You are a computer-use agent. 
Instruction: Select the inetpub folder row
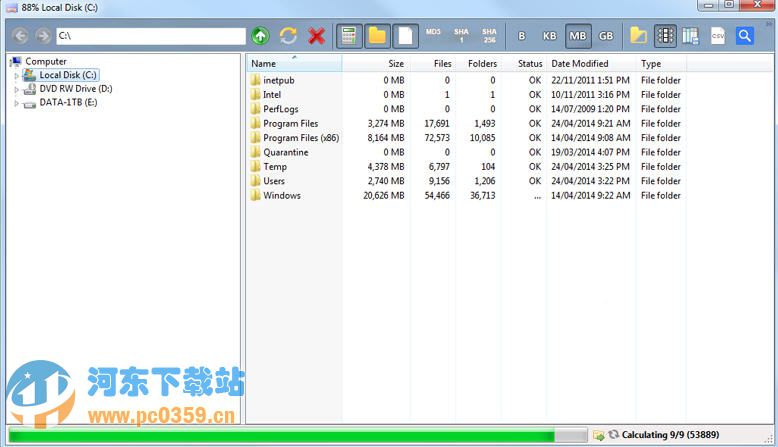[x=466, y=80]
